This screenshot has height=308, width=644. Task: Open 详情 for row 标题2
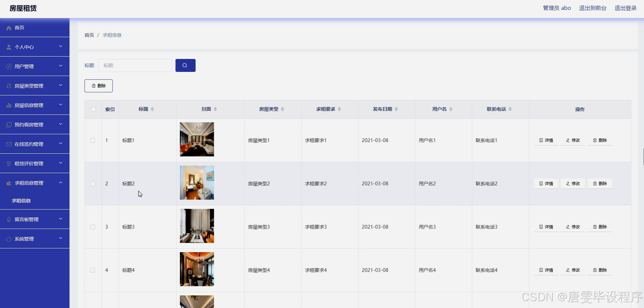pyautogui.click(x=546, y=184)
